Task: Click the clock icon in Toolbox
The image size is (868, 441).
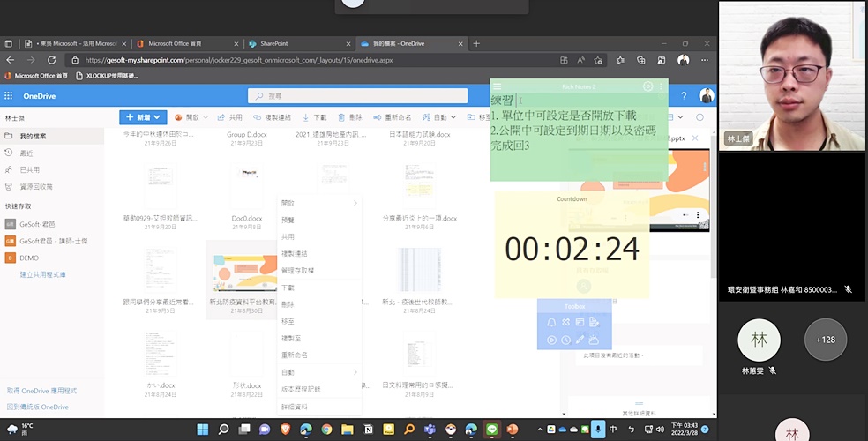Action: pyautogui.click(x=565, y=340)
